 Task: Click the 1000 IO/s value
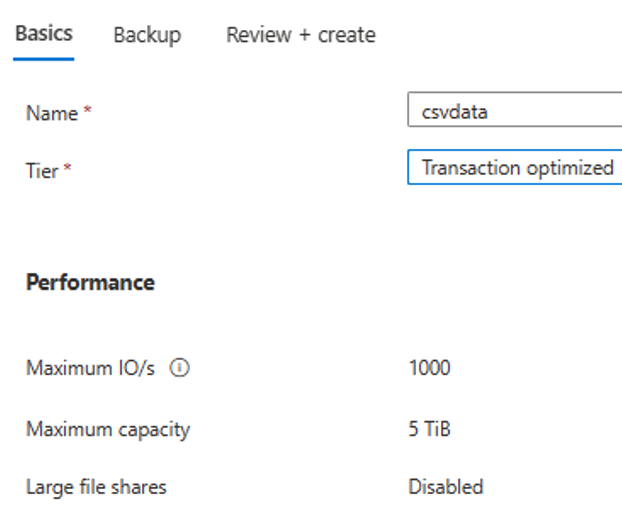click(x=429, y=368)
